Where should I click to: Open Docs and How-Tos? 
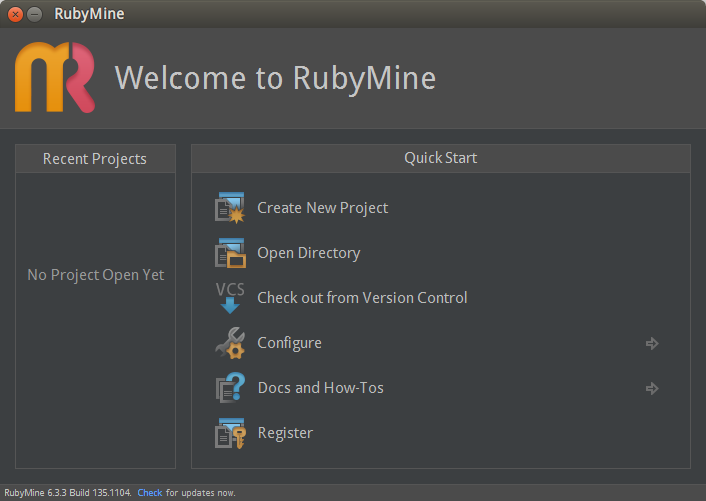coord(320,388)
